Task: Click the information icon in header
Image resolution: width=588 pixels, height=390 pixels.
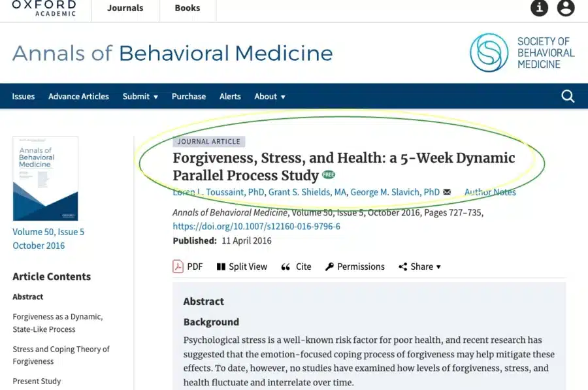Action: 539,8
